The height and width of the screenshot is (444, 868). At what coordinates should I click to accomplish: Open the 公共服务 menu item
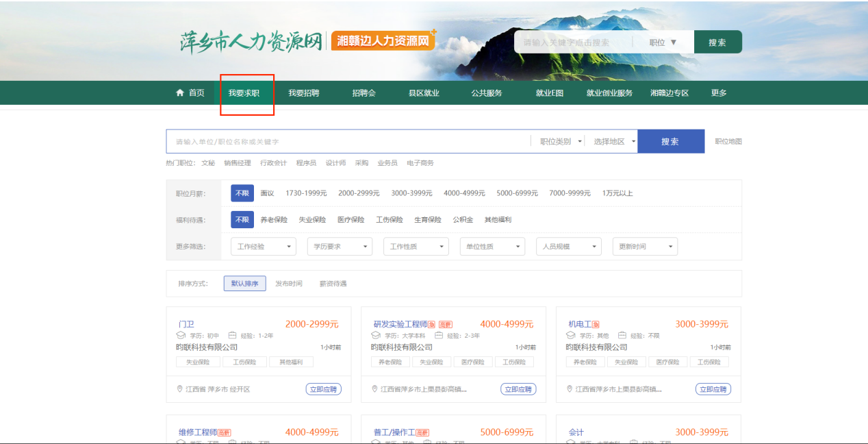pyautogui.click(x=487, y=93)
